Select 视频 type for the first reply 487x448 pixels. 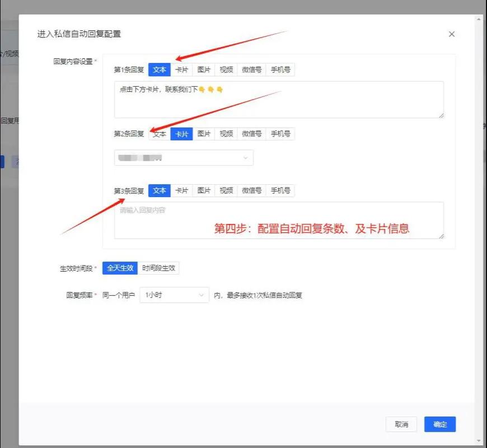tap(226, 69)
